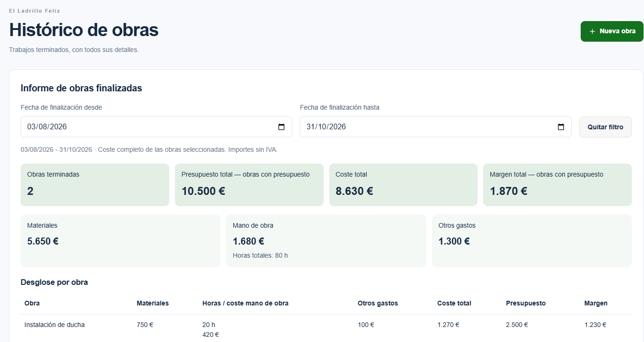This screenshot has width=644, height=342.
Task: Remove filter with Quitar filtro
Action: pyautogui.click(x=606, y=127)
